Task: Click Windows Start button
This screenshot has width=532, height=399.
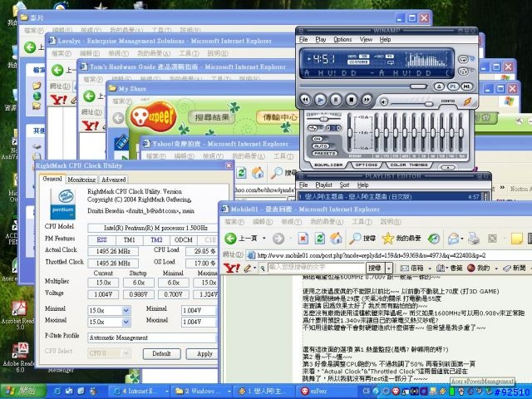Action: [22, 392]
